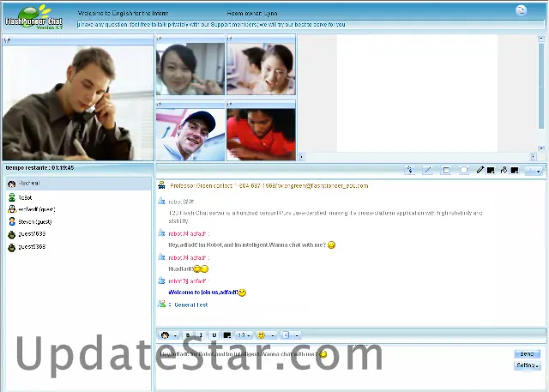
Task: Select the whiteboard ellipse tool
Action: 464,170
